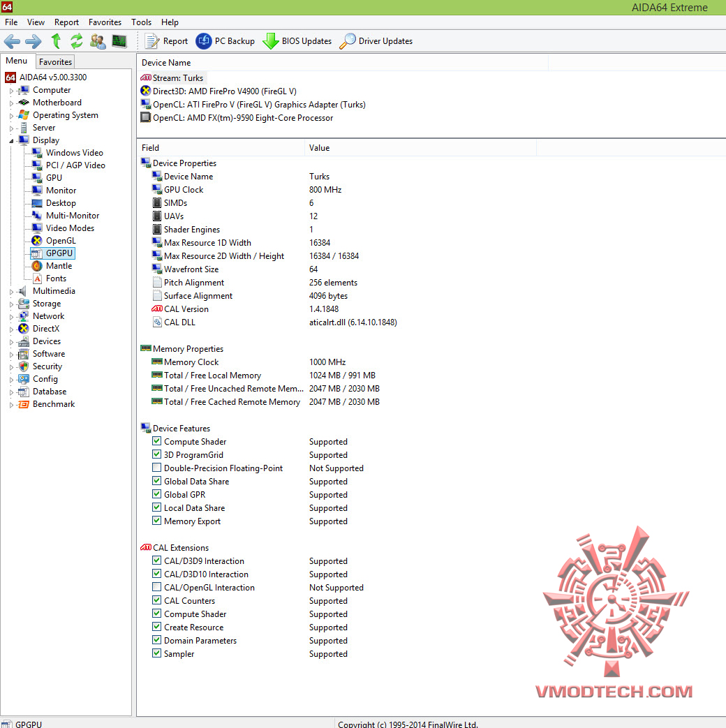Select the PCI / AGP Video icon
726x728 pixels.
click(37, 165)
